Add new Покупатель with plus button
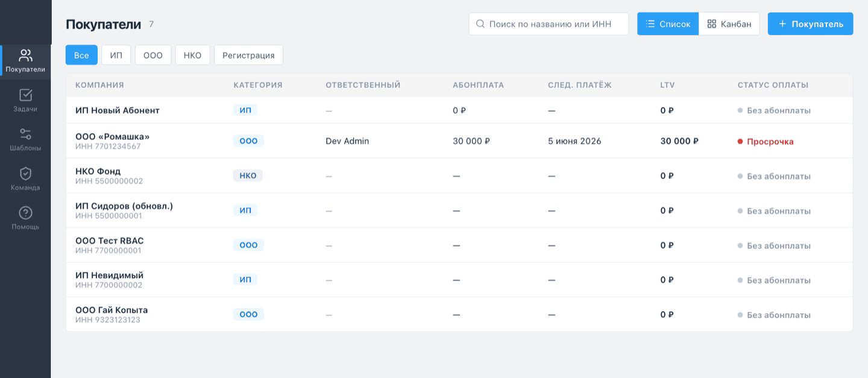The height and width of the screenshot is (378, 868). 810,24
